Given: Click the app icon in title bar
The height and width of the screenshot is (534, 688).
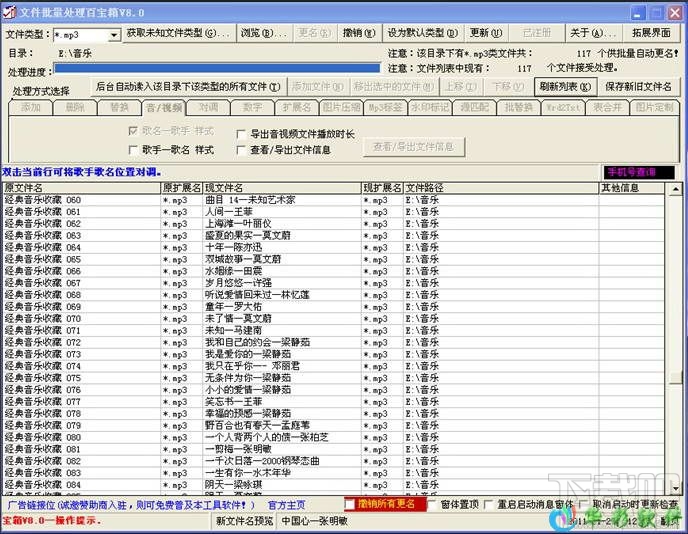Looking at the screenshot, I should click(9, 12).
